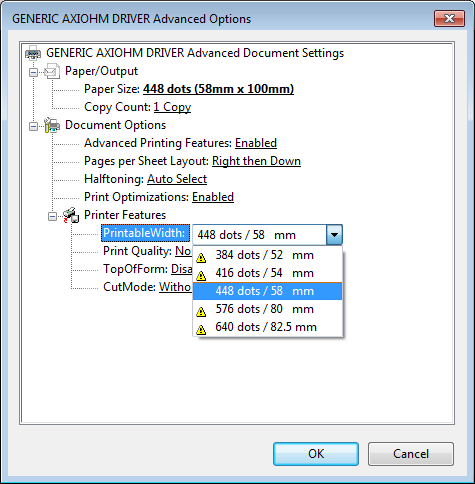Choose 576 dots / 80 mm width
This screenshot has width=475, height=484.
click(268, 309)
